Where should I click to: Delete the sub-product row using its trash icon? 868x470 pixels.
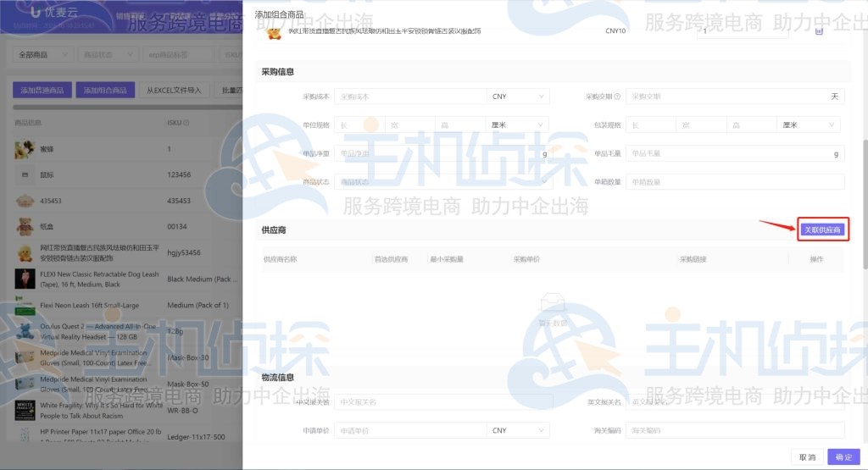(820, 31)
